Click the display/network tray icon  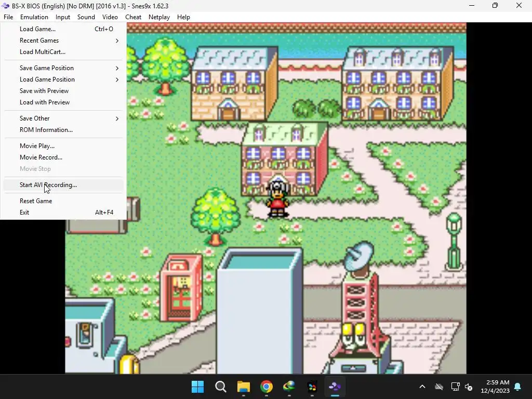click(x=455, y=387)
